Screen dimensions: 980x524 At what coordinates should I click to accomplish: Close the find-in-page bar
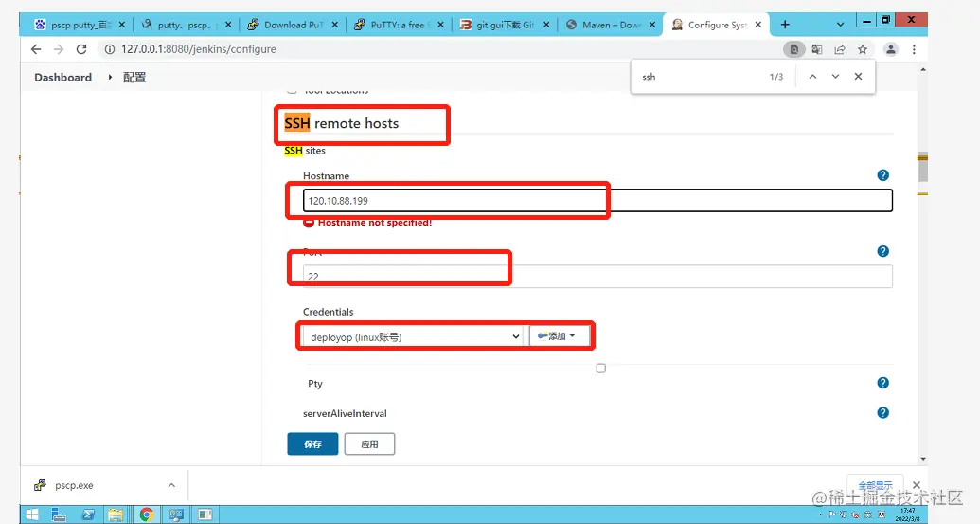pos(858,77)
